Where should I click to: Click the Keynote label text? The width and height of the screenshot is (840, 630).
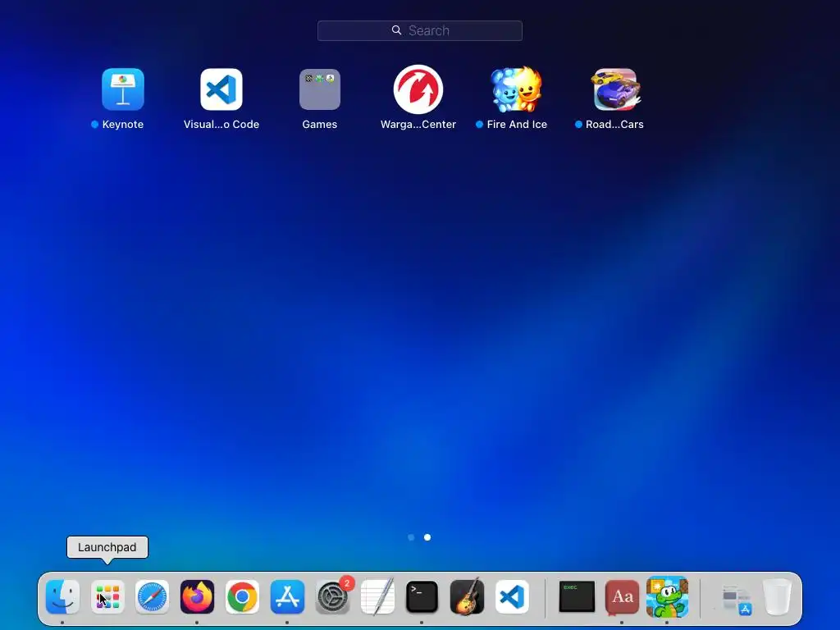click(123, 125)
